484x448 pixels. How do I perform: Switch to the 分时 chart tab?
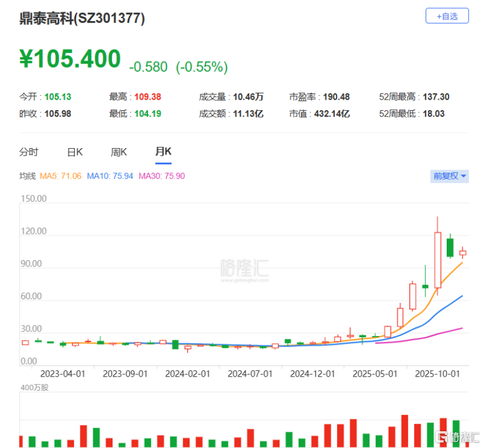(29, 152)
